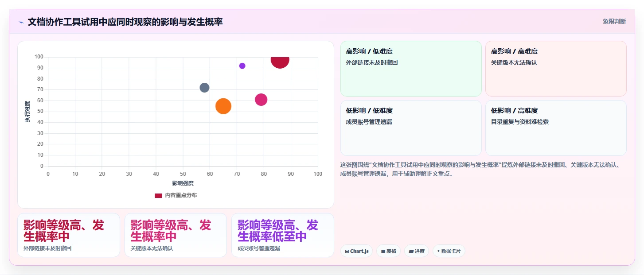Select the pink bubble near 80

pos(261,100)
